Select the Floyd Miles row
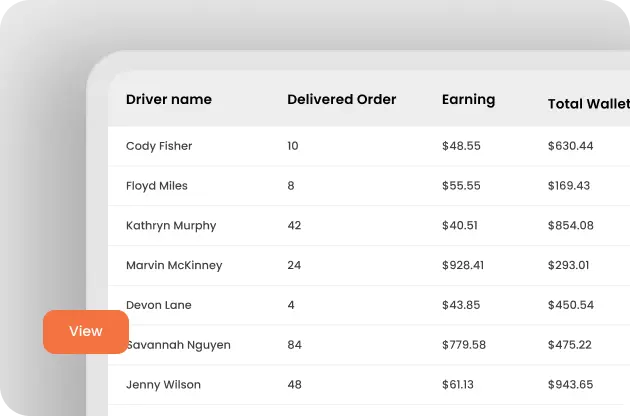The height and width of the screenshot is (416, 630). click(x=369, y=186)
